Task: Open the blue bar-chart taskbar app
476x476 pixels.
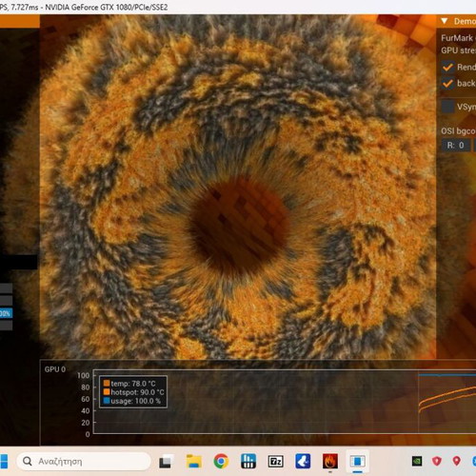Action: point(248,461)
